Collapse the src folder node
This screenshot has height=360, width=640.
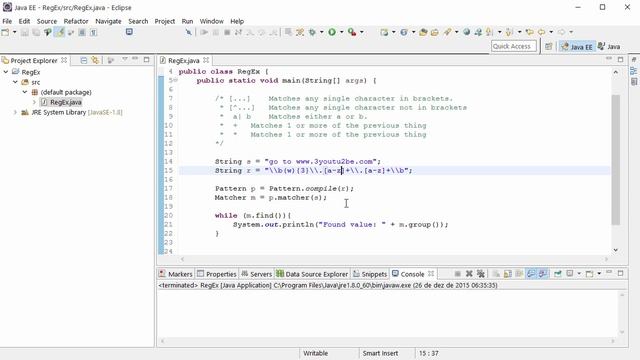point(15,82)
